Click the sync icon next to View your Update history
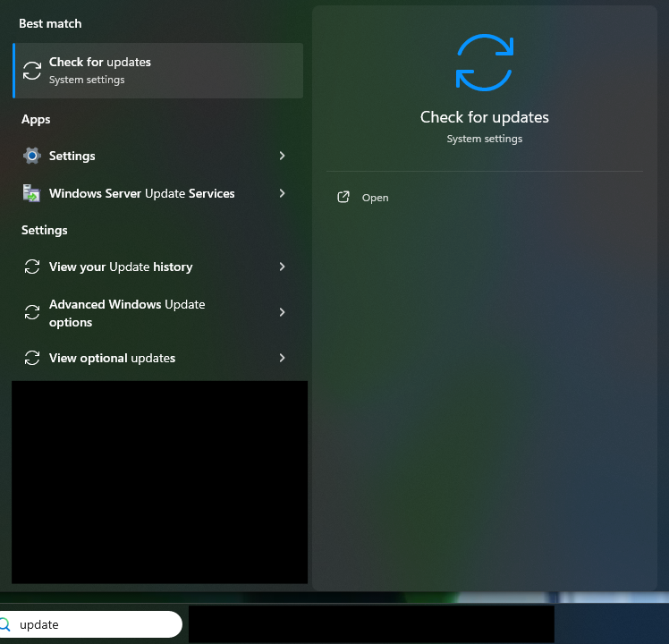Screen dimensions: 669x644 coord(32,267)
